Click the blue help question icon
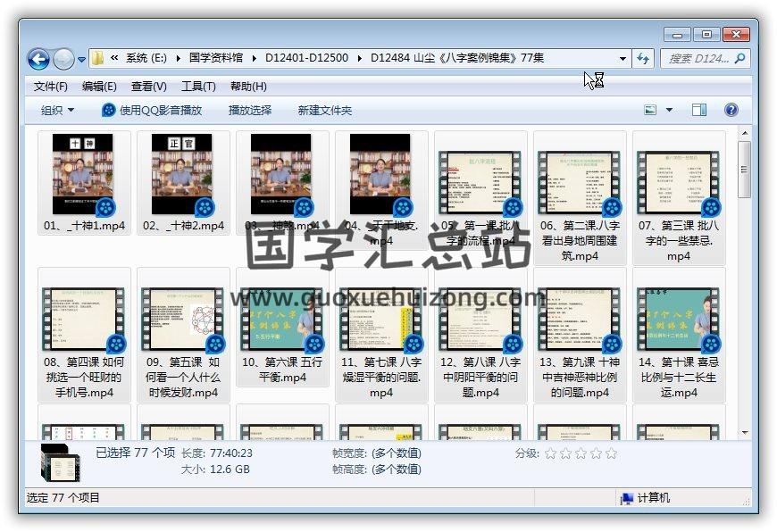777x532 pixels. pos(731,110)
